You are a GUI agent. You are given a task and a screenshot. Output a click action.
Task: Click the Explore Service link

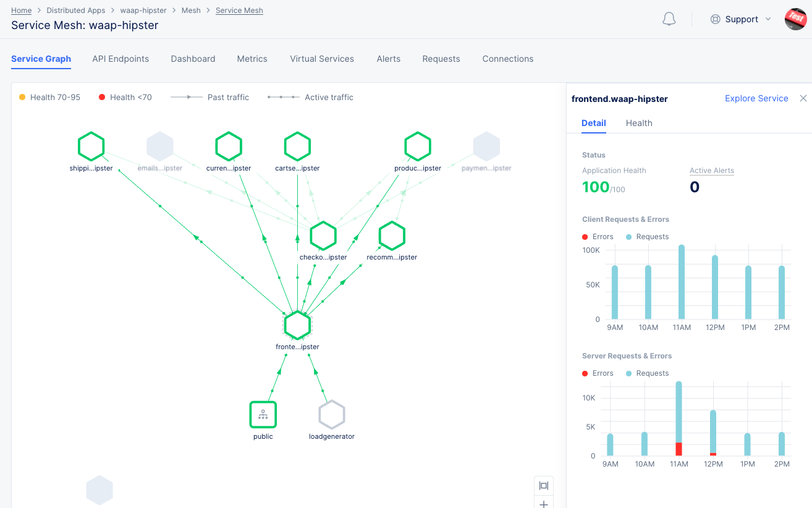[756, 98]
